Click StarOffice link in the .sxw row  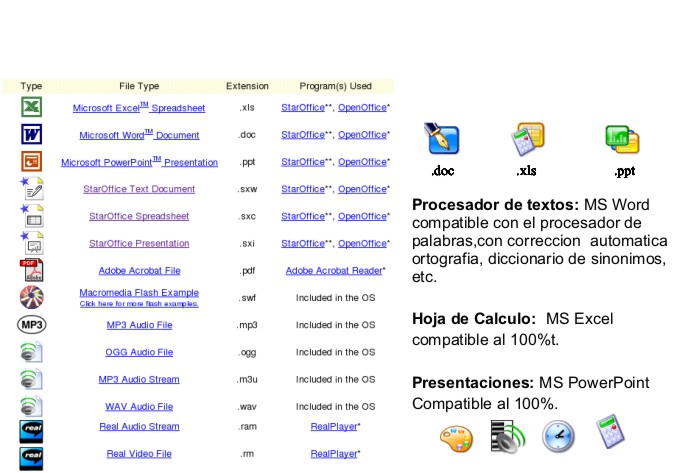(303, 189)
